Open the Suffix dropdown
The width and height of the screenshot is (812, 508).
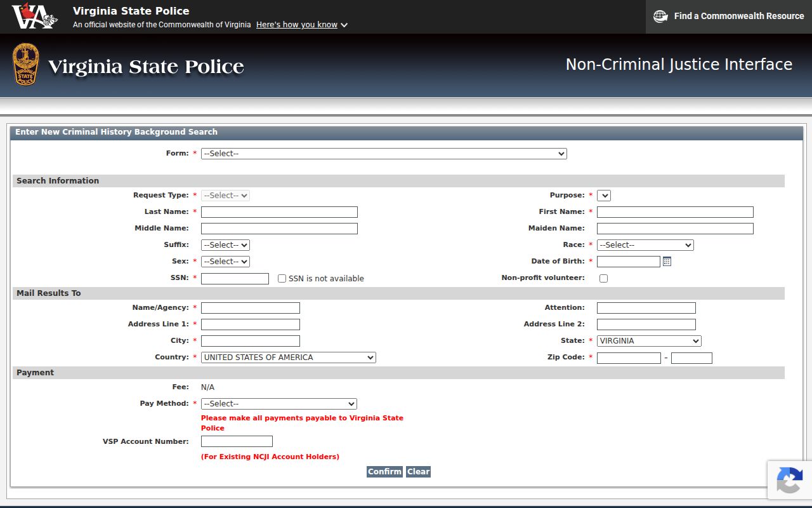pyautogui.click(x=225, y=245)
